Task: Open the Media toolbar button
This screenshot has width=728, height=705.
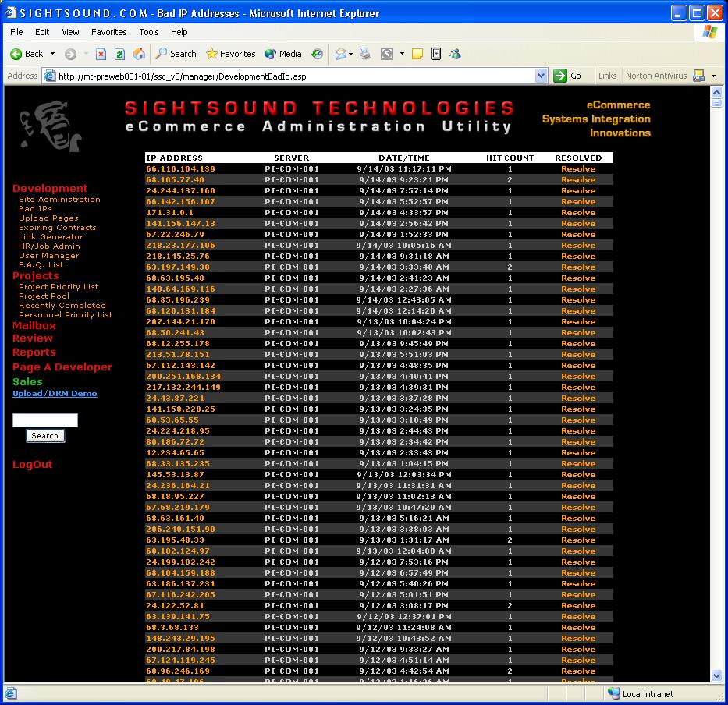Action: [x=283, y=54]
